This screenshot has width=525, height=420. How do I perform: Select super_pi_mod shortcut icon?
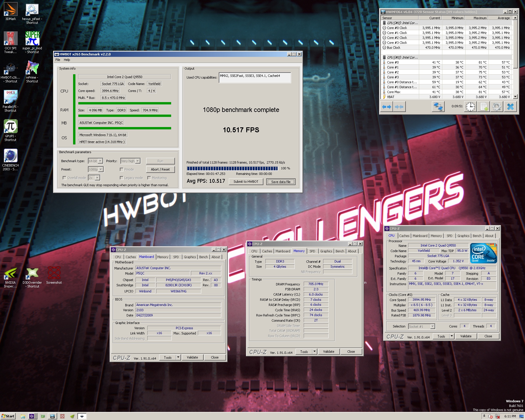(x=32, y=43)
